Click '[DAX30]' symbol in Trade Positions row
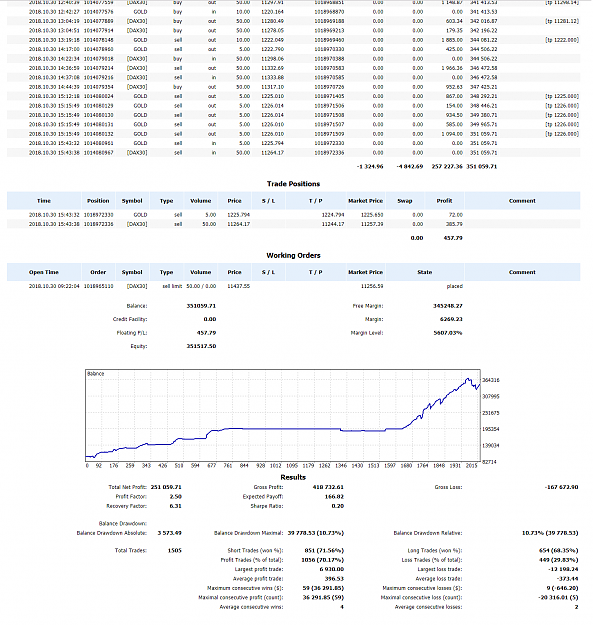This screenshot has width=593, height=625. coord(137,224)
